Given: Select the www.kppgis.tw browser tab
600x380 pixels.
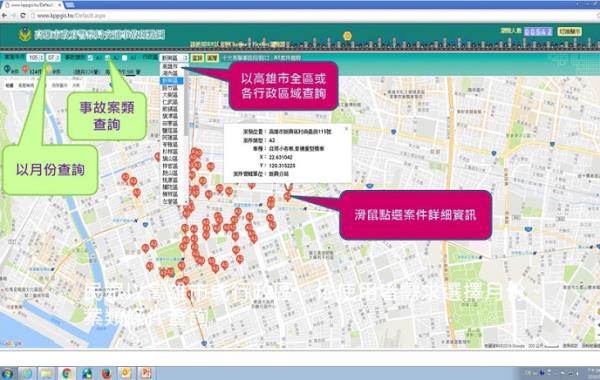Looking at the screenshot, I should [33, 5].
